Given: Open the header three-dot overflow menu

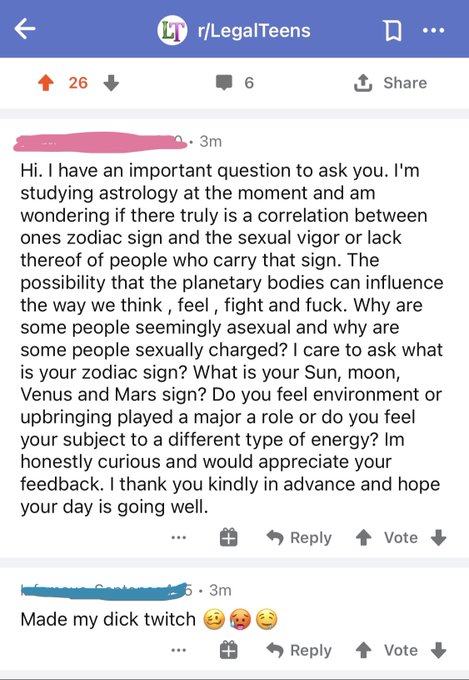Looking at the screenshot, I should [x=433, y=30].
